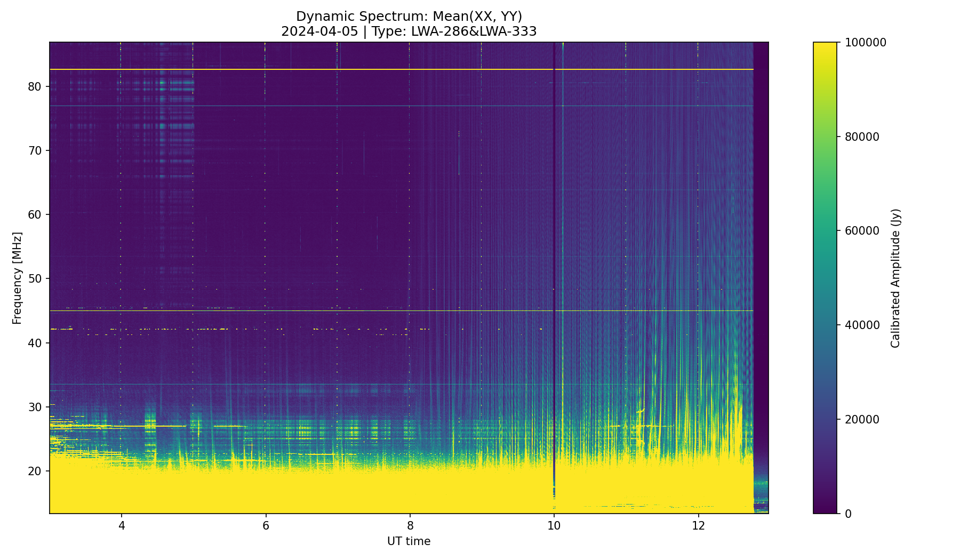Viewport: 960px width, 560px height.
Task: Click the subtitle with date 2024-04-05
Action: [409, 31]
